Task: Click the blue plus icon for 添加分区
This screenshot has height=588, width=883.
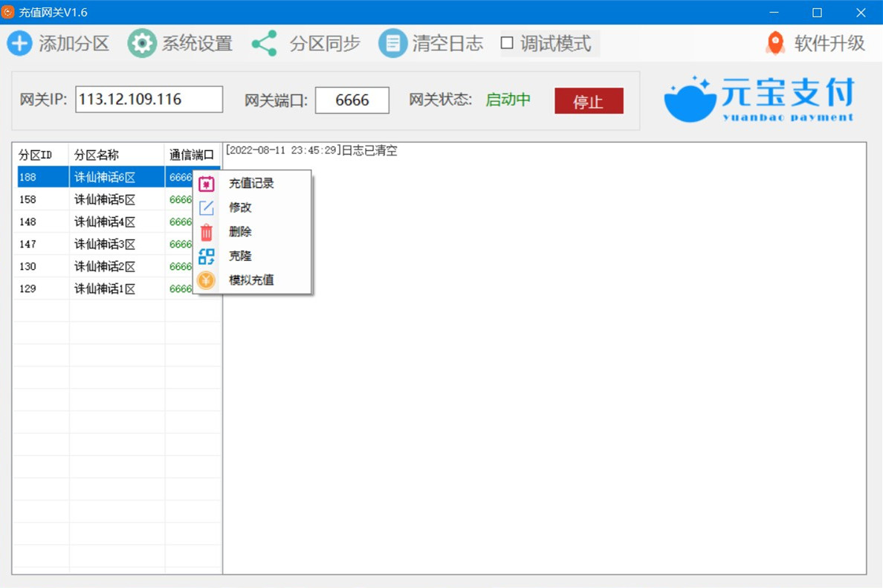Action: [19, 44]
